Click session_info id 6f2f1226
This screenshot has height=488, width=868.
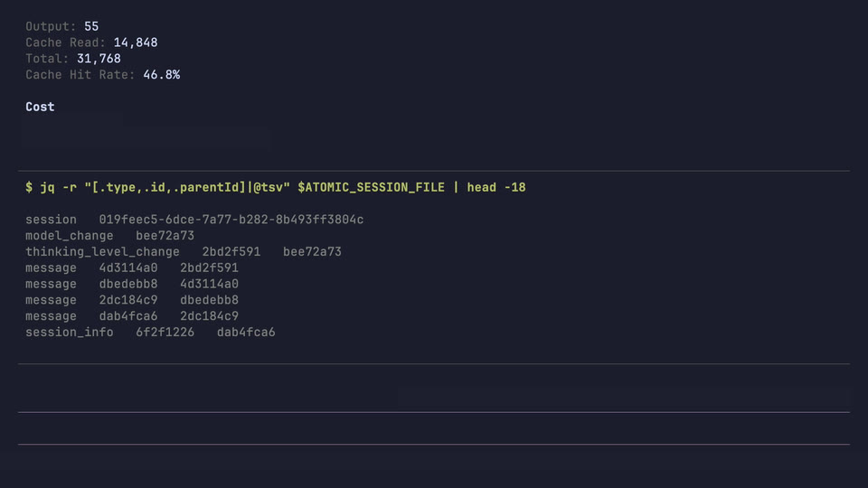coord(165,332)
